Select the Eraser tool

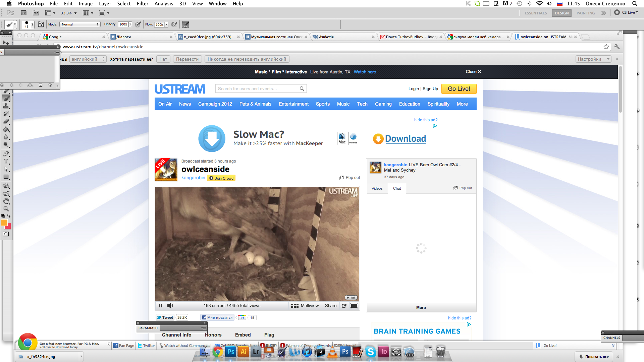[6, 121]
